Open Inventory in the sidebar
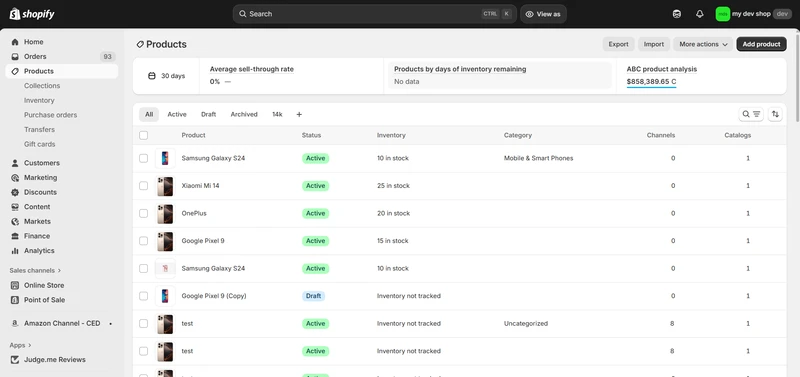 (x=39, y=100)
